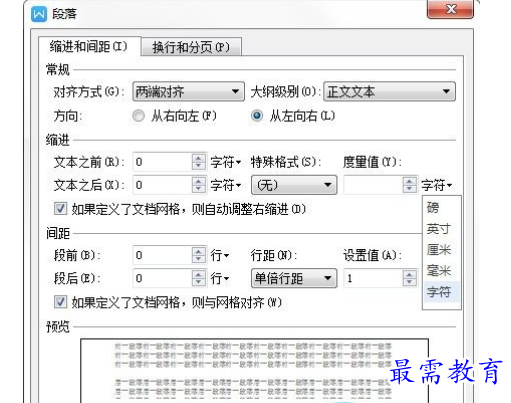Screen dimensions: 511x403
Task: Open the 行 unit dropdown for 段后
Action: click(220, 279)
